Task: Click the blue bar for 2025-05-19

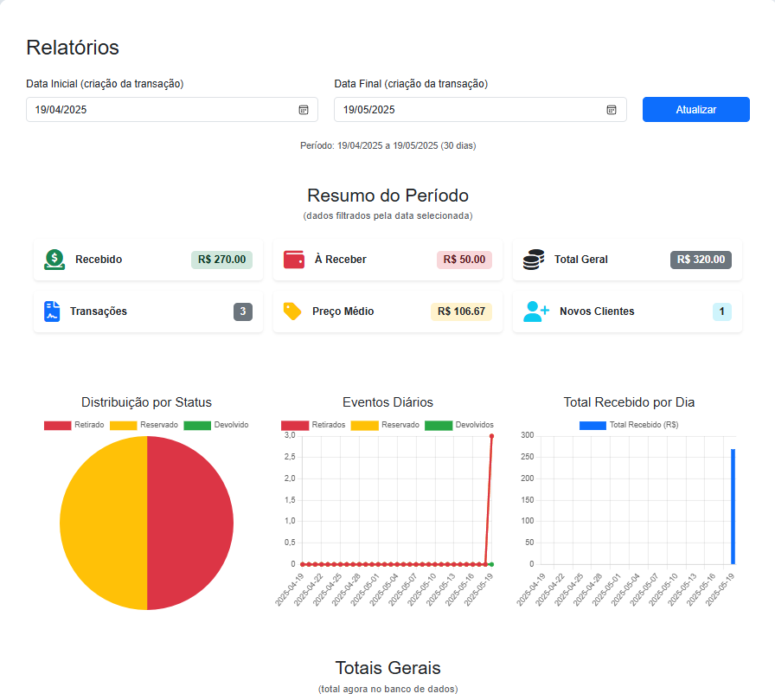Action: pyautogui.click(x=733, y=507)
